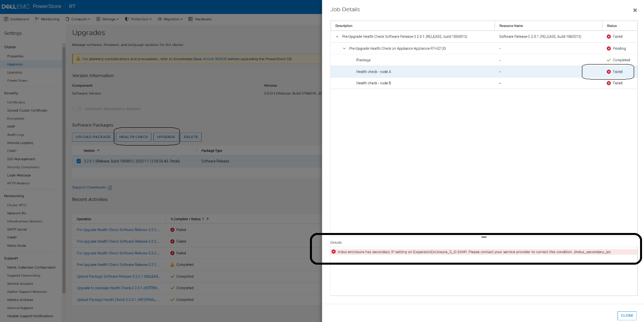Click the Failed icon on the Health check node A row
Screen dimensions: 644x322
tap(609, 72)
